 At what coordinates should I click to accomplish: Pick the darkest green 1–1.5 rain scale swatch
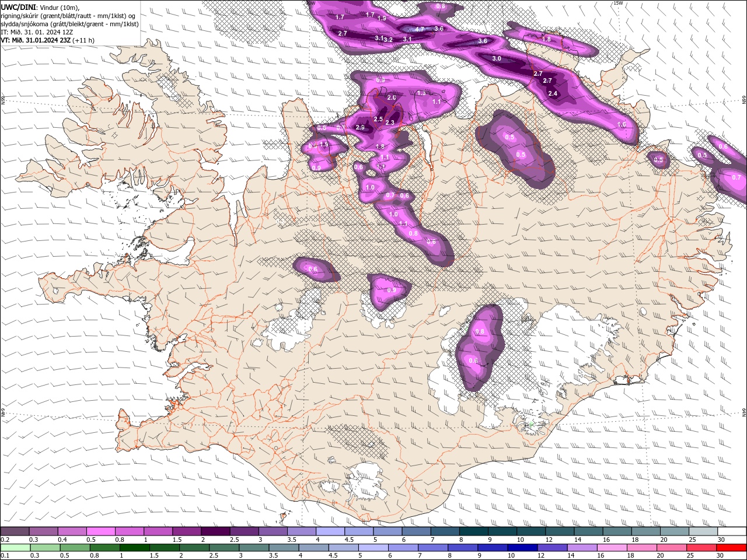click(x=134, y=547)
